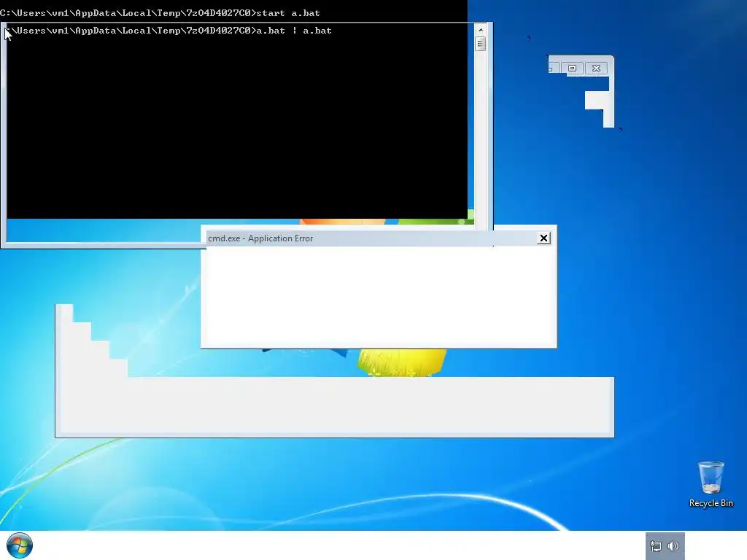Click the volume speaker tray icon
The width and height of the screenshot is (747, 560).
[673, 546]
